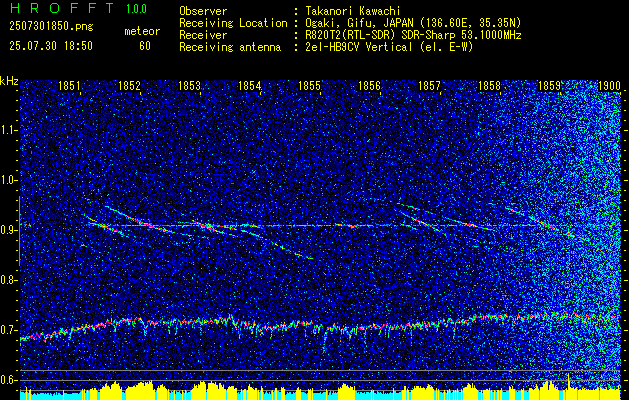Click the 1900 time axis marker
Image resolution: width=629 pixels, height=400 pixels.
coord(609,85)
